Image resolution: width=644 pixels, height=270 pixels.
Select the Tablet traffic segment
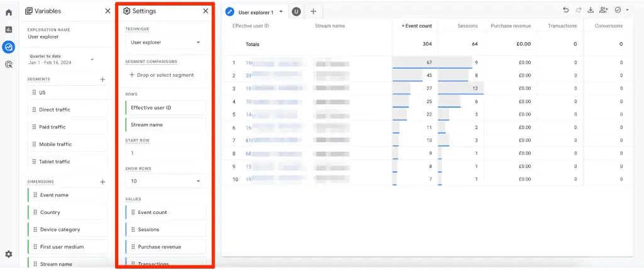tap(67, 162)
